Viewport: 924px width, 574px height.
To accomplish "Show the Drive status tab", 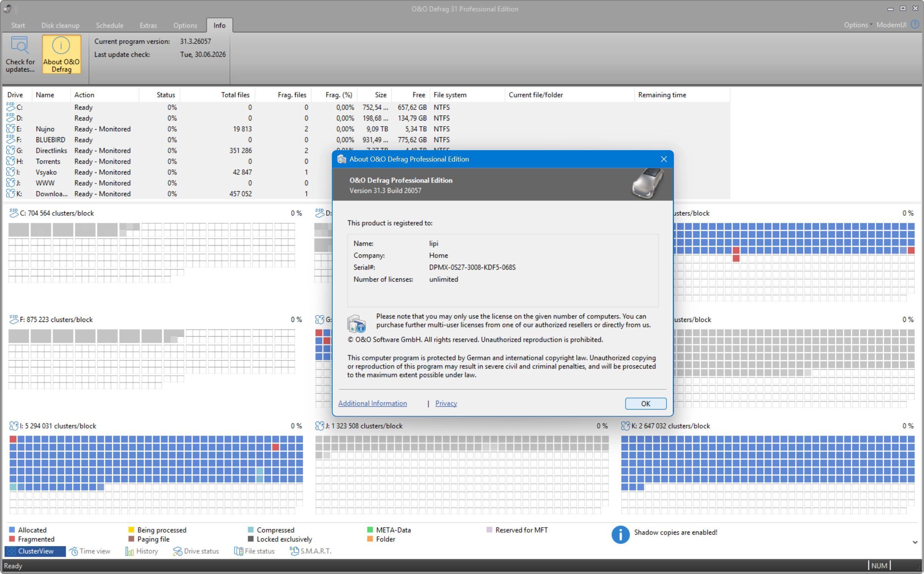I will (196, 551).
